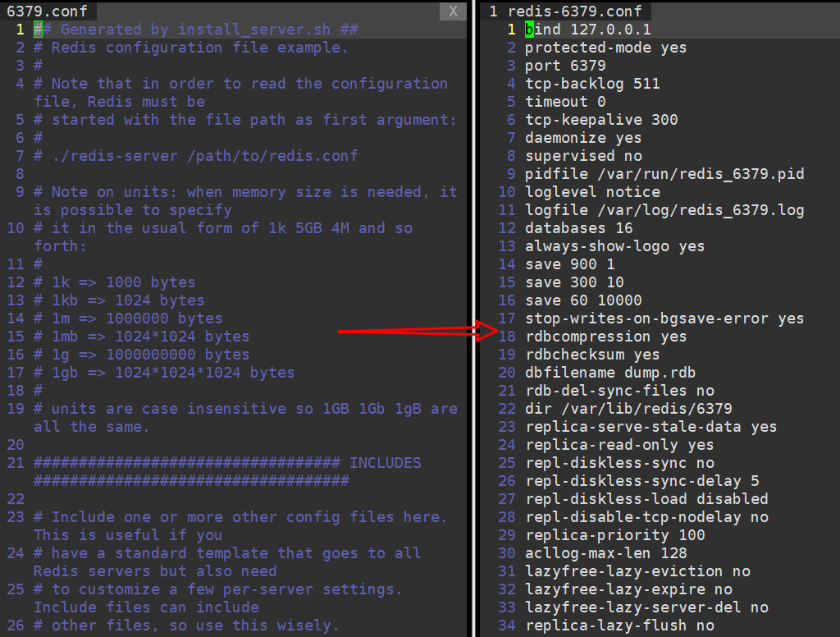Click 'started with the file path' comment
This screenshot has width=840, height=637.
click(244, 120)
